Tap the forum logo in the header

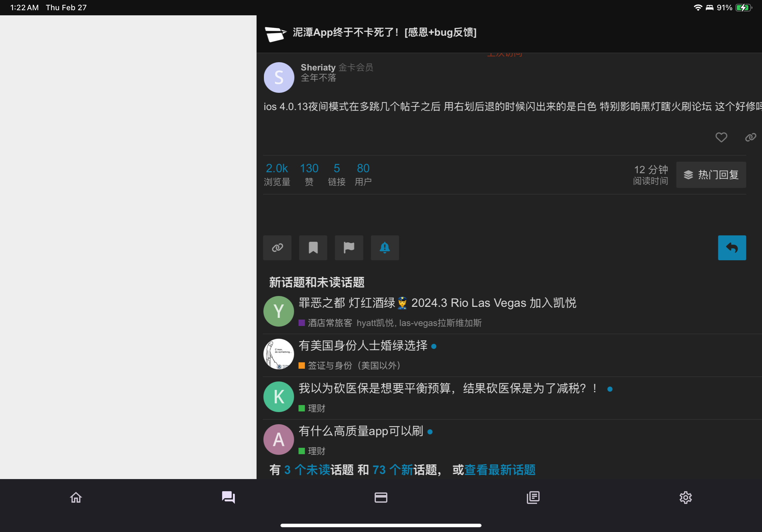point(275,33)
